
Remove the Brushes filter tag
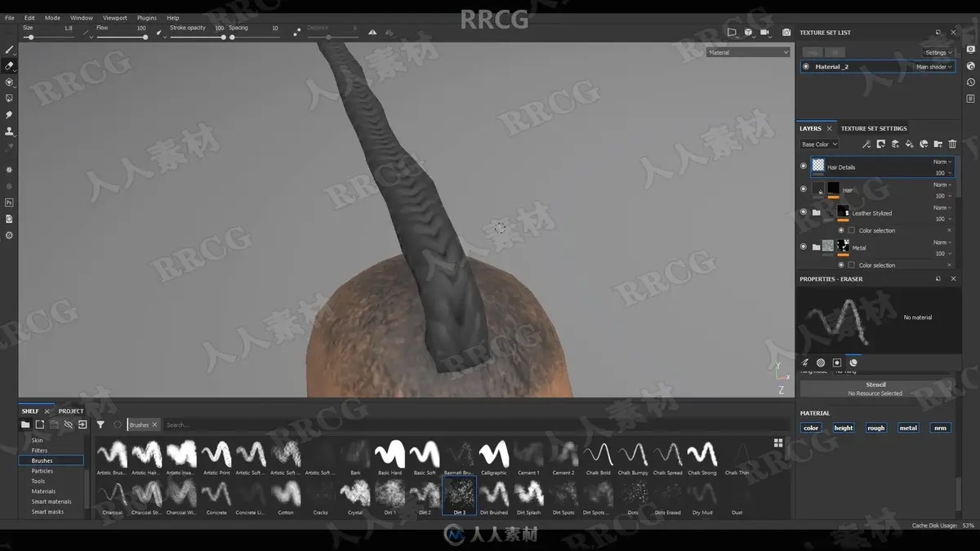coord(154,424)
